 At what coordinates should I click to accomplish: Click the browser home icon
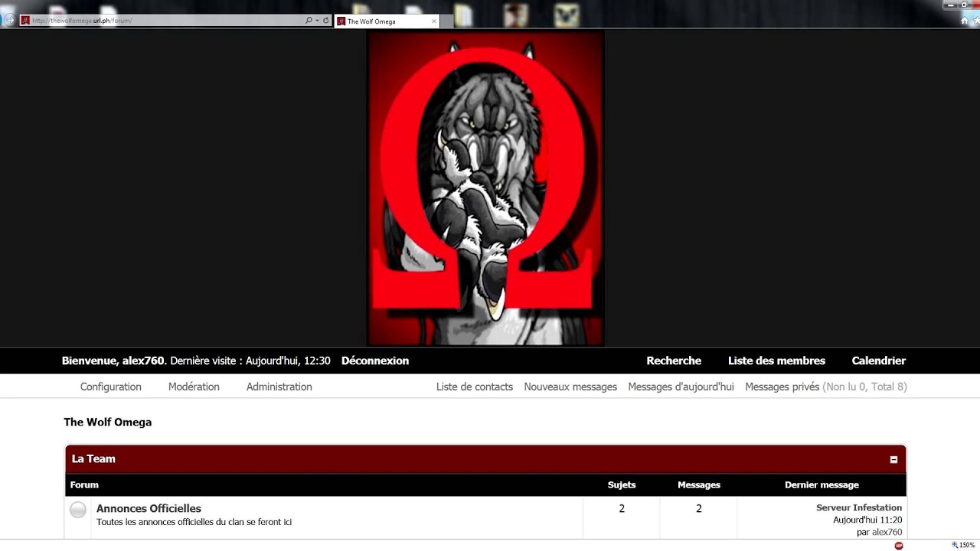pos(965,21)
